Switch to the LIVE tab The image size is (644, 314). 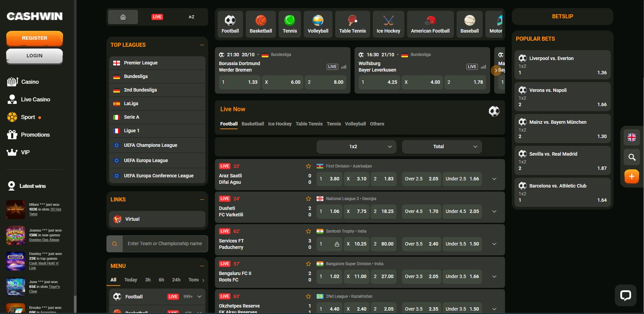click(x=157, y=17)
